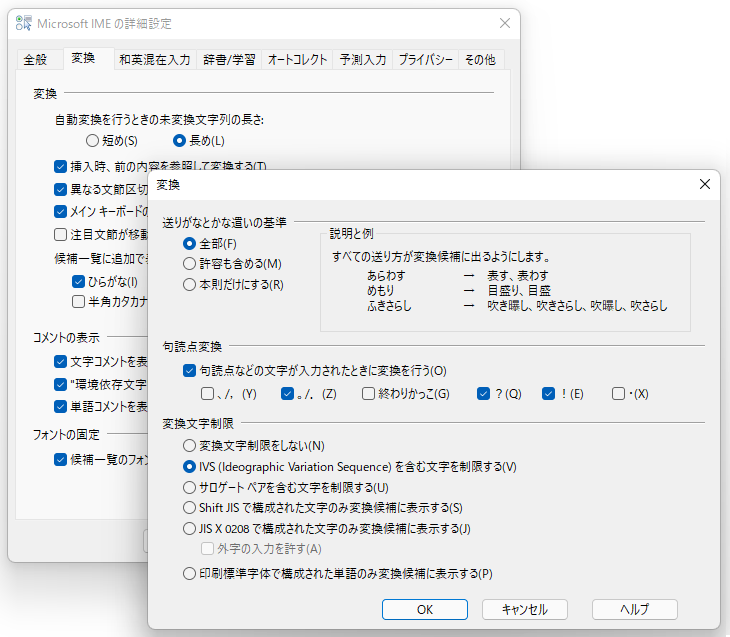The width and height of the screenshot is (730, 637).
Task: Click the OK button
Action: pos(425,610)
